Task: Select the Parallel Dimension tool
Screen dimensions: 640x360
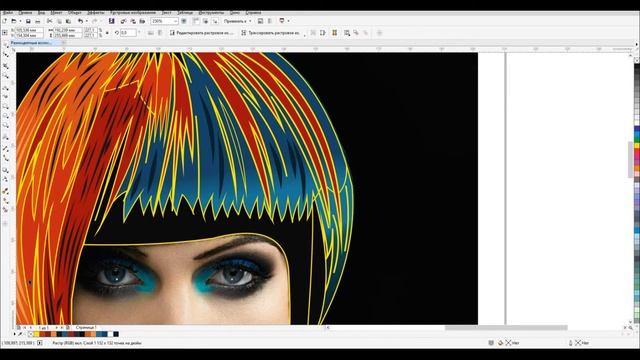Action: pos(6,149)
